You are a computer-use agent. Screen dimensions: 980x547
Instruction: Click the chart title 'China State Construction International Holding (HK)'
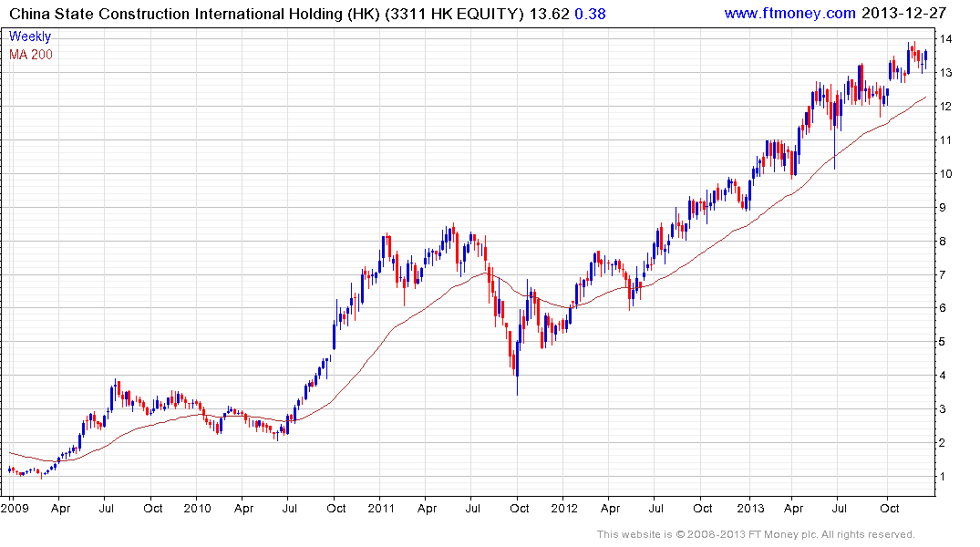pyautogui.click(x=194, y=13)
